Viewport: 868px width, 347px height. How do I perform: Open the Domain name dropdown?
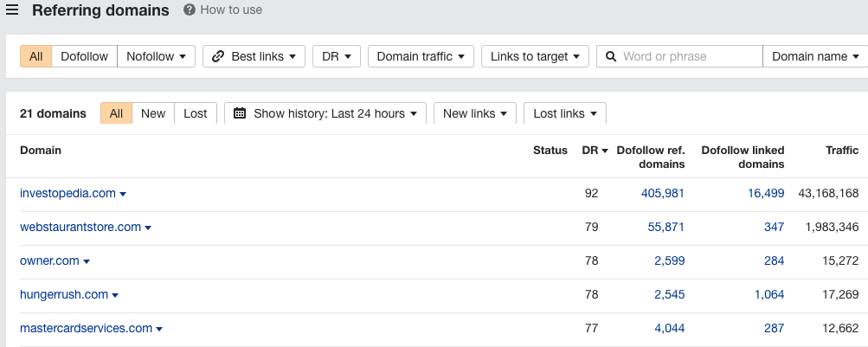[815, 56]
